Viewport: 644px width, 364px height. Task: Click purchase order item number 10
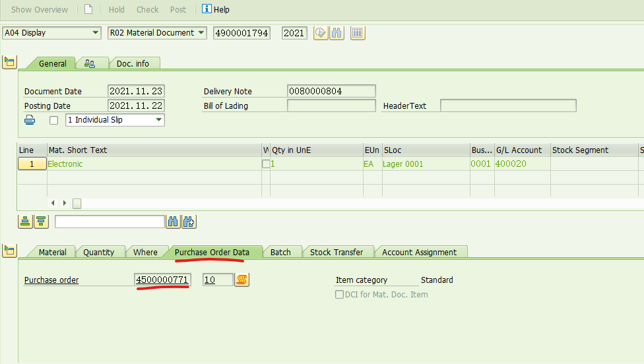tap(218, 280)
